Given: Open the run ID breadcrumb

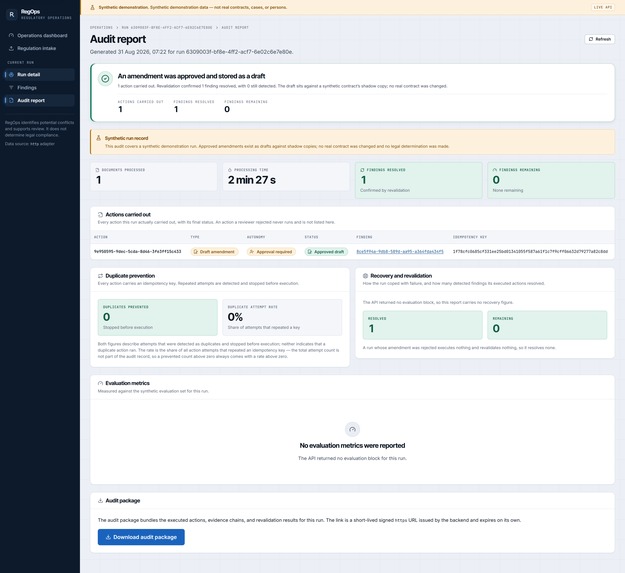Looking at the screenshot, I should (x=167, y=27).
